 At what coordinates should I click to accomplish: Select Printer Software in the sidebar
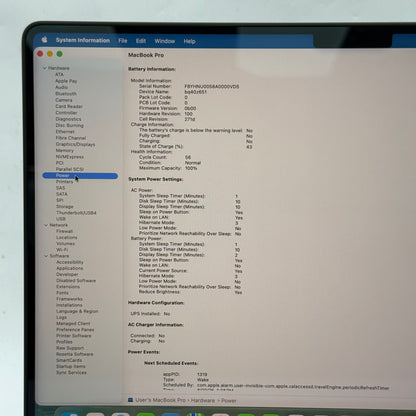coord(74,336)
